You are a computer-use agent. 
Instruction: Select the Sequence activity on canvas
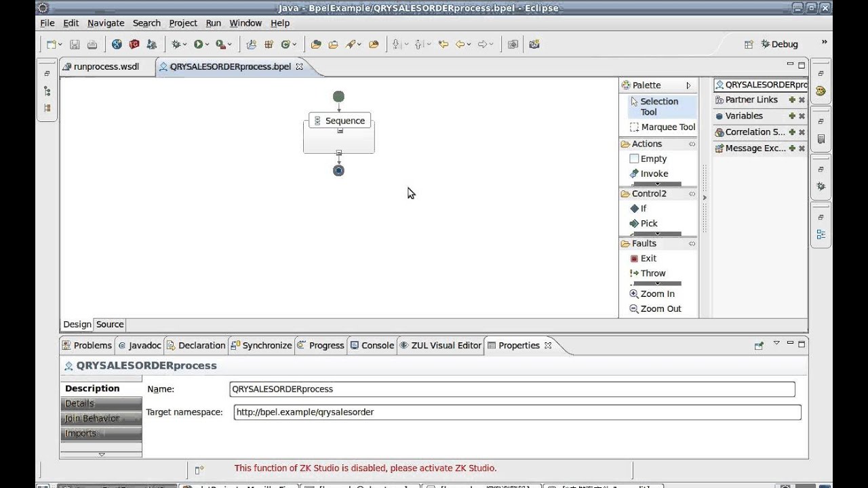(339, 121)
